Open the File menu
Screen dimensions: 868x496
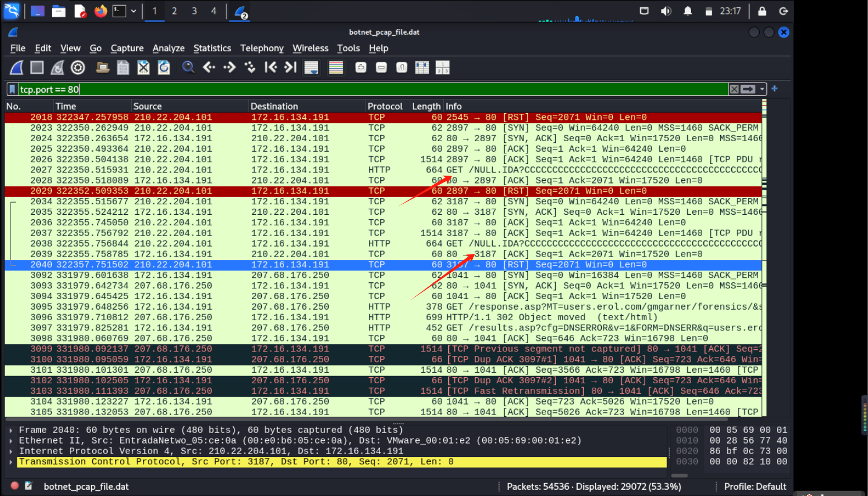[x=18, y=49]
